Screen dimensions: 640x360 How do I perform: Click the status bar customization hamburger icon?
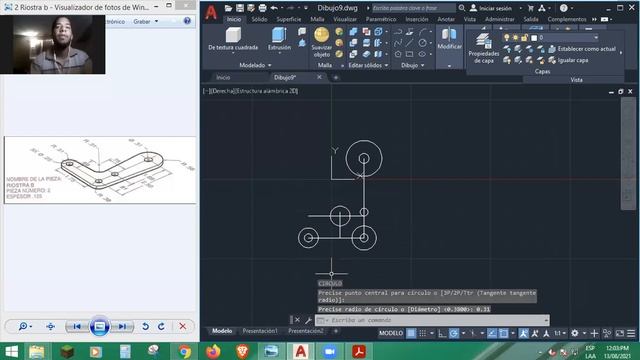point(631,333)
